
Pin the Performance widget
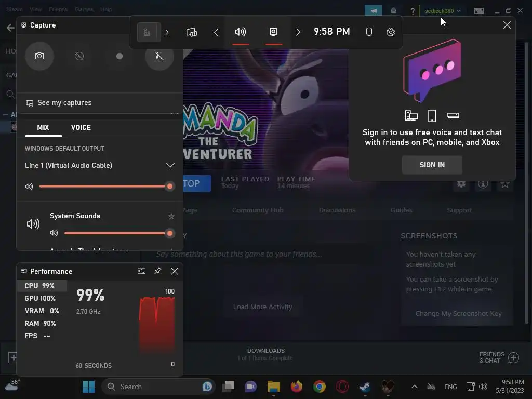[x=158, y=271]
